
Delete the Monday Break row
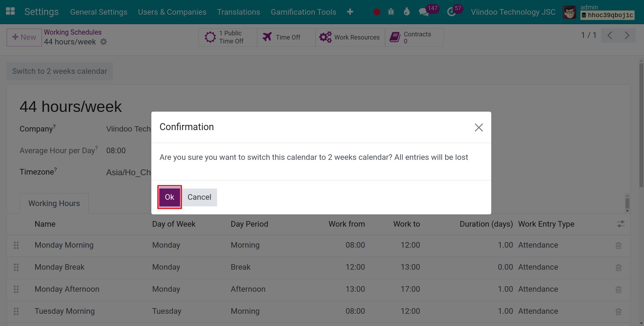[x=618, y=268]
